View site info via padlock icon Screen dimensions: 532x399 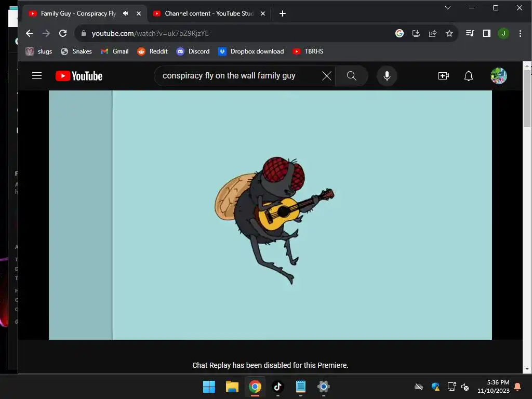pyautogui.click(x=84, y=33)
